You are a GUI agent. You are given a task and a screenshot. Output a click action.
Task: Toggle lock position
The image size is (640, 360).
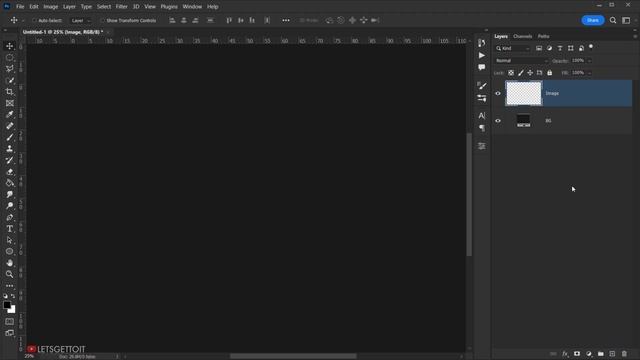530,73
